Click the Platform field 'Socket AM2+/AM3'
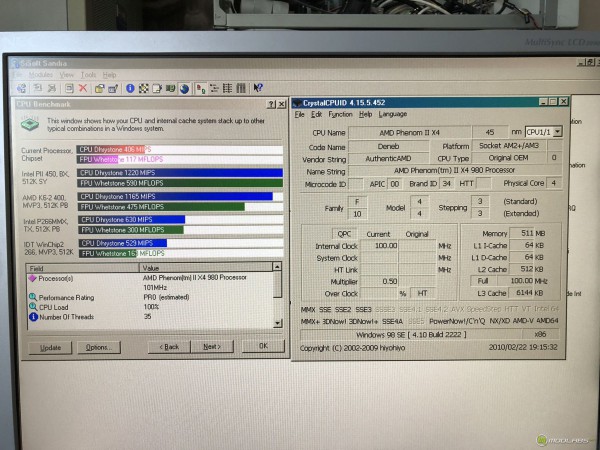 click(x=509, y=145)
